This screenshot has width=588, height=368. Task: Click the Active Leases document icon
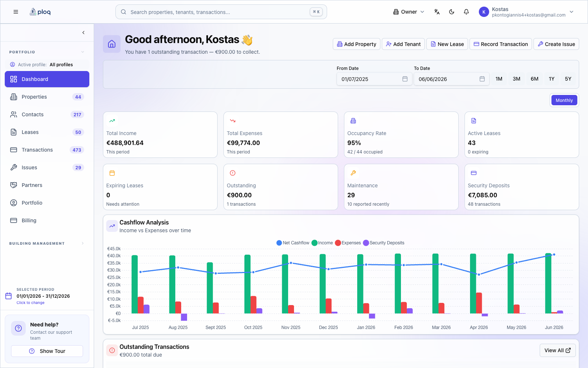(x=474, y=121)
